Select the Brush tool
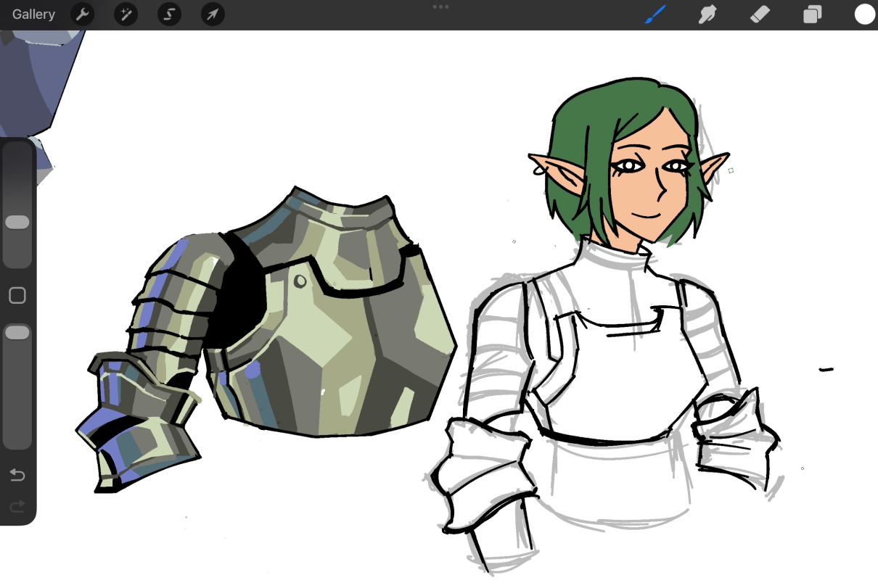878x588 pixels. pos(656,15)
